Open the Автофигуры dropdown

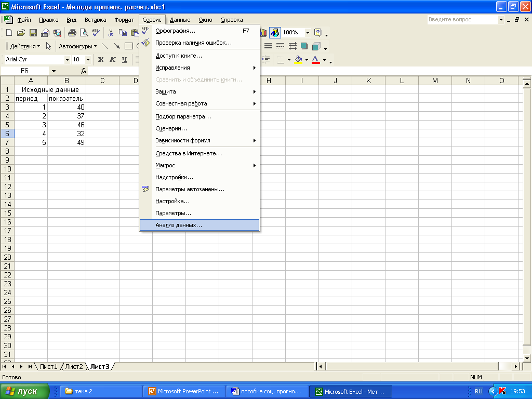tap(78, 46)
